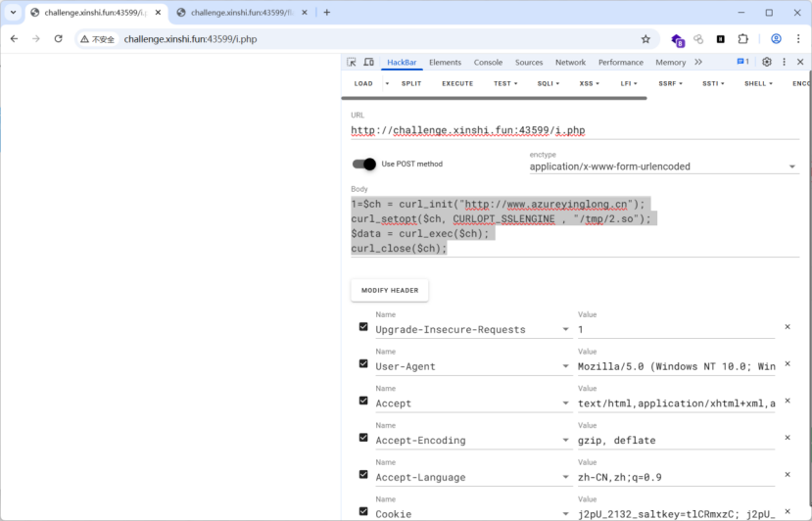This screenshot has width=812, height=521.
Task: Click the MODIFY HEADER button
Action: tap(390, 290)
